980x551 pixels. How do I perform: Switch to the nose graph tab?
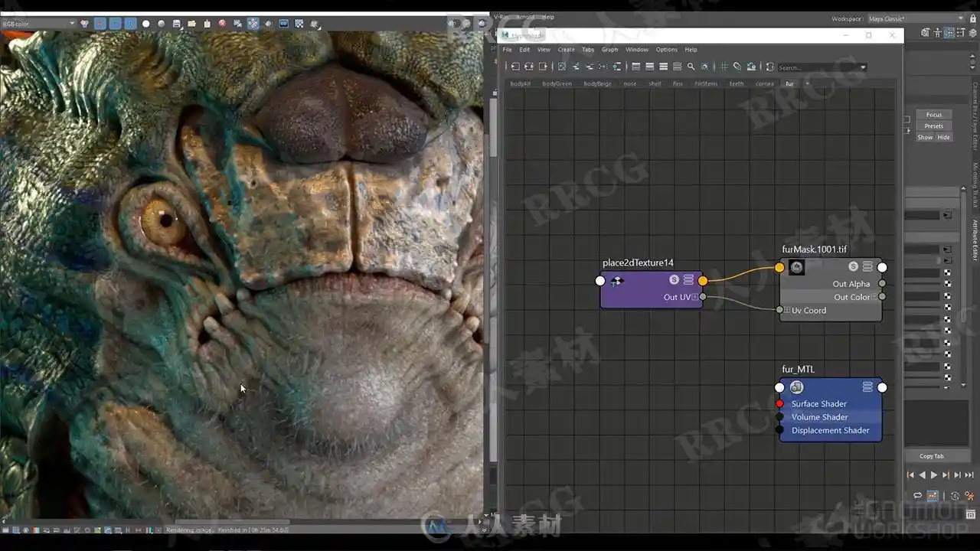630,83
